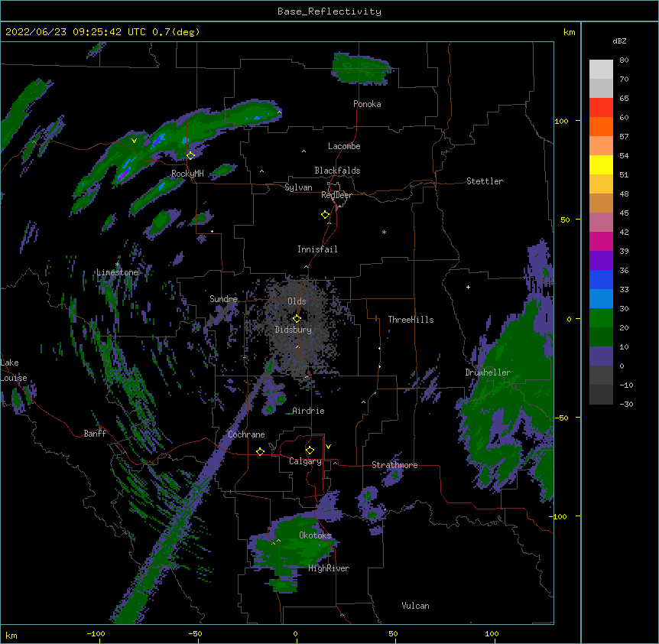This screenshot has width=659, height=644.
Task: Click the km unit label at bottom left
Action: coord(11,635)
